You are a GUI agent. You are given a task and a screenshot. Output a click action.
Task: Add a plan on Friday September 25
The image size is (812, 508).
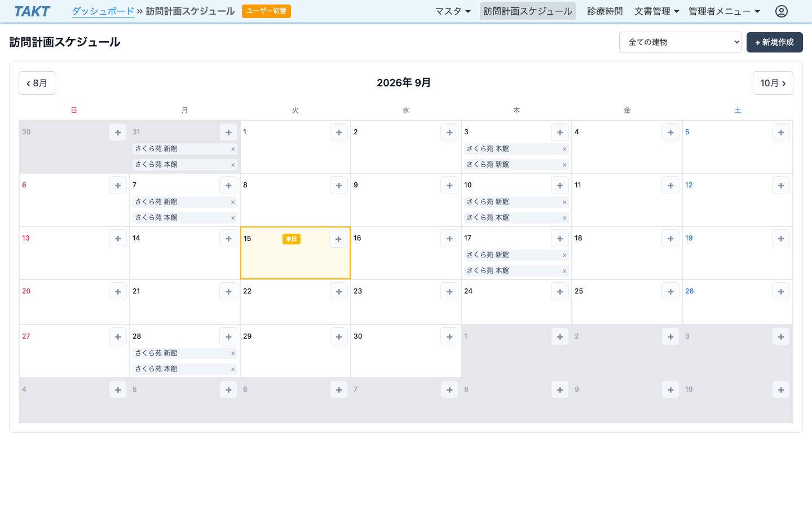670,291
